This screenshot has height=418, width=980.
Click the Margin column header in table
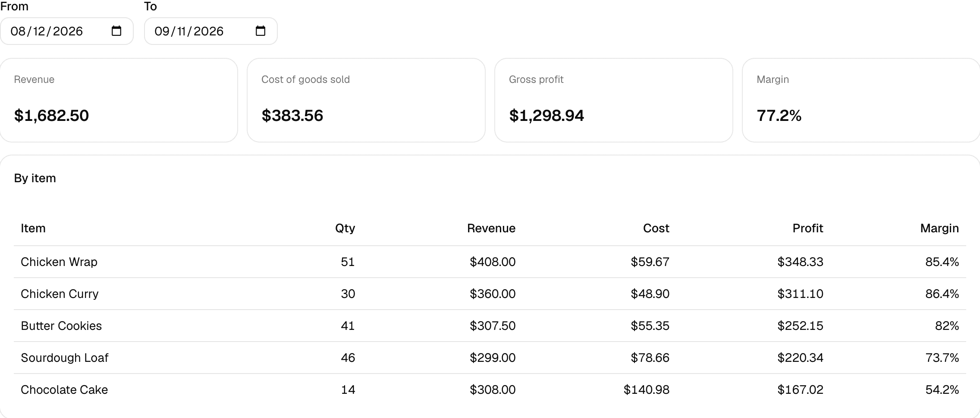click(x=939, y=228)
